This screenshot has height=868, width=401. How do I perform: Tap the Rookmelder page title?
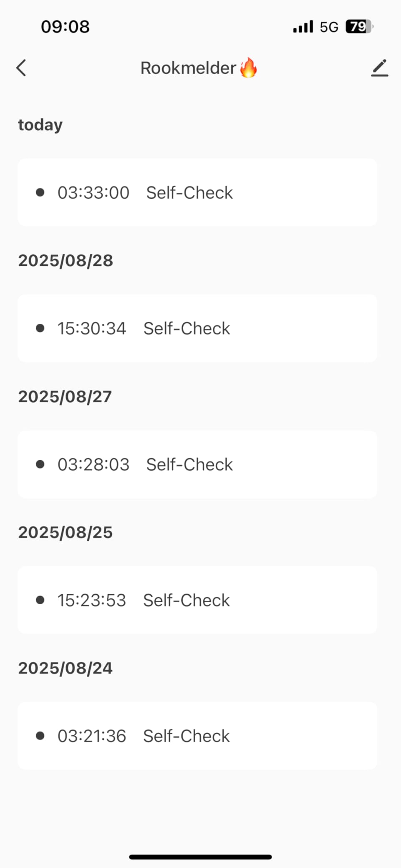pyautogui.click(x=188, y=68)
